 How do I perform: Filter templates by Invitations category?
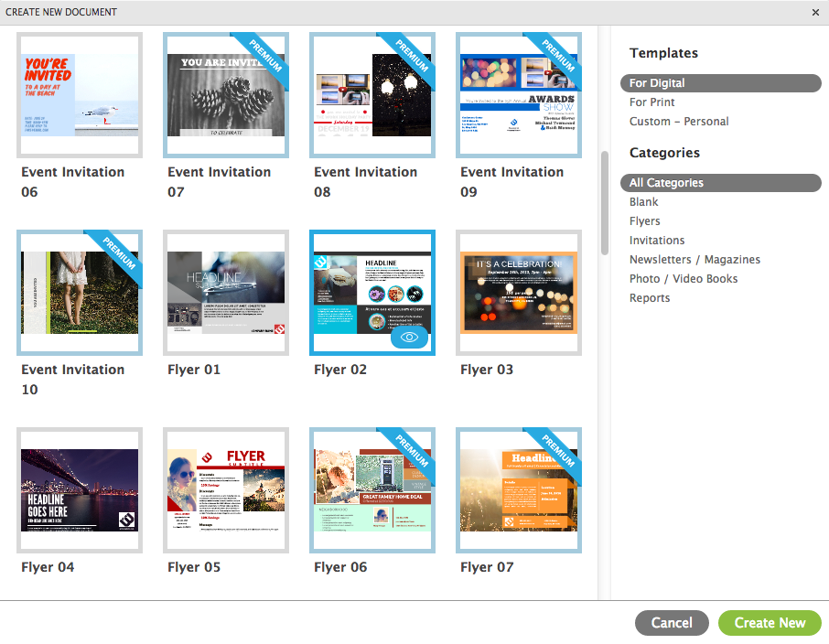[657, 241]
